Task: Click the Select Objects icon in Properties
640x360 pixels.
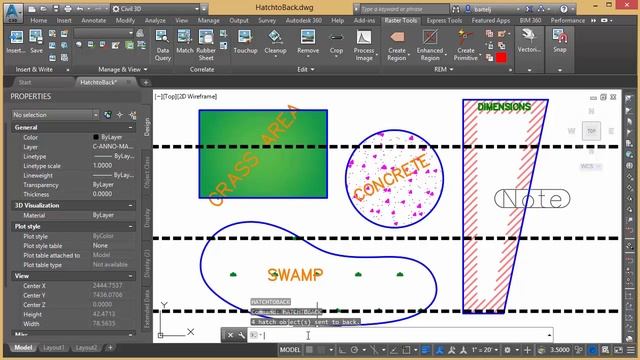Action: point(120,115)
